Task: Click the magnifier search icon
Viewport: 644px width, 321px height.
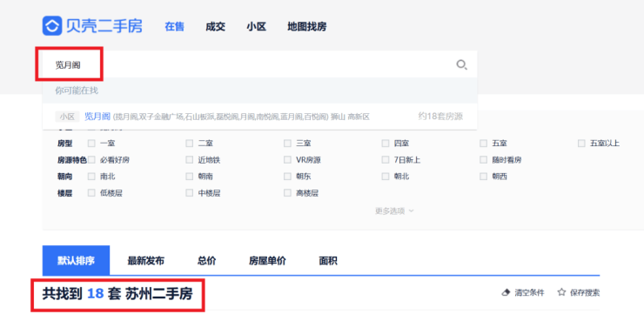Action: tap(461, 64)
